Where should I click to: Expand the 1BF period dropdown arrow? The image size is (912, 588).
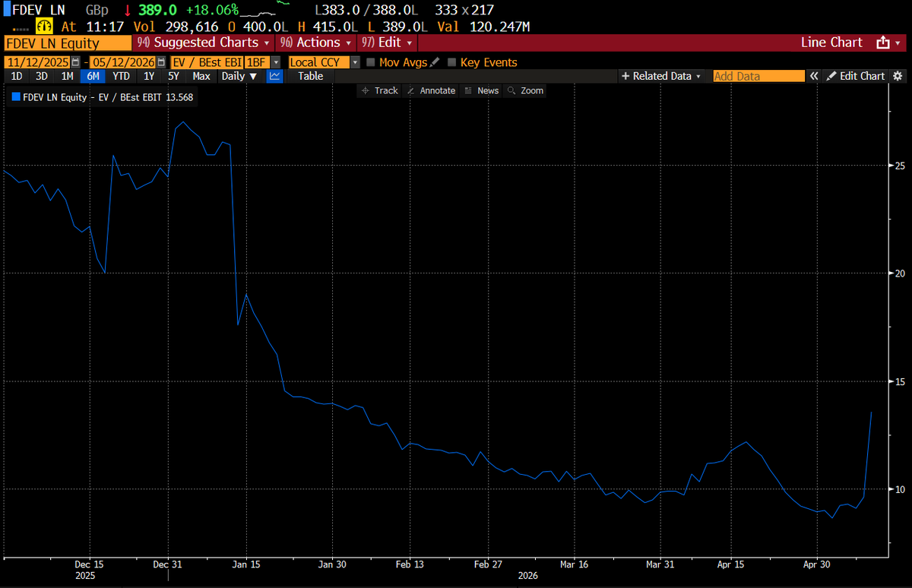click(x=275, y=62)
